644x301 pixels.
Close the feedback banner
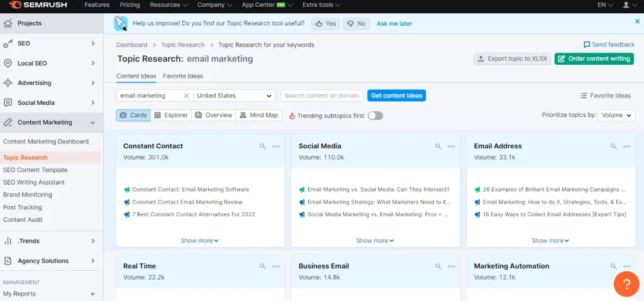(638, 21)
